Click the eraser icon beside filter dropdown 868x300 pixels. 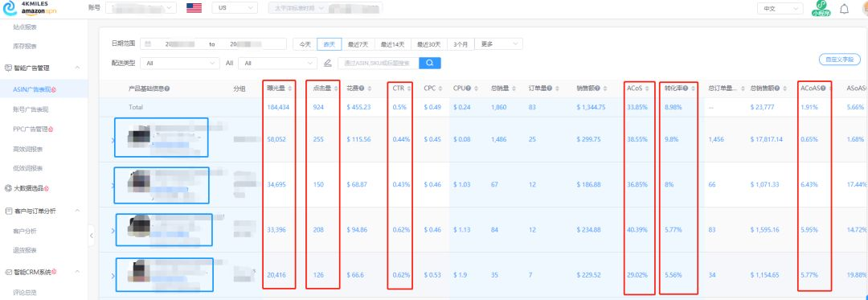point(328,63)
